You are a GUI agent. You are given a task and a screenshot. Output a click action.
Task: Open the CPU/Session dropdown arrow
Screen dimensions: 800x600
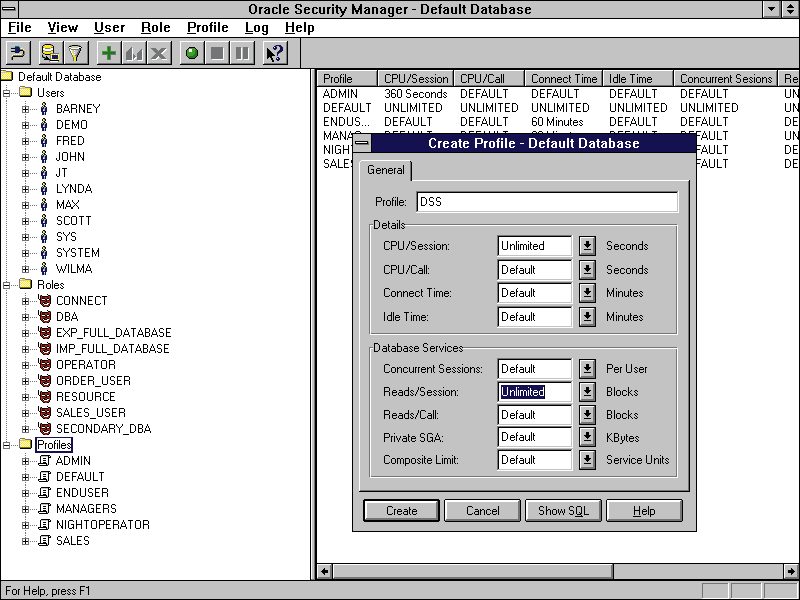(x=587, y=246)
